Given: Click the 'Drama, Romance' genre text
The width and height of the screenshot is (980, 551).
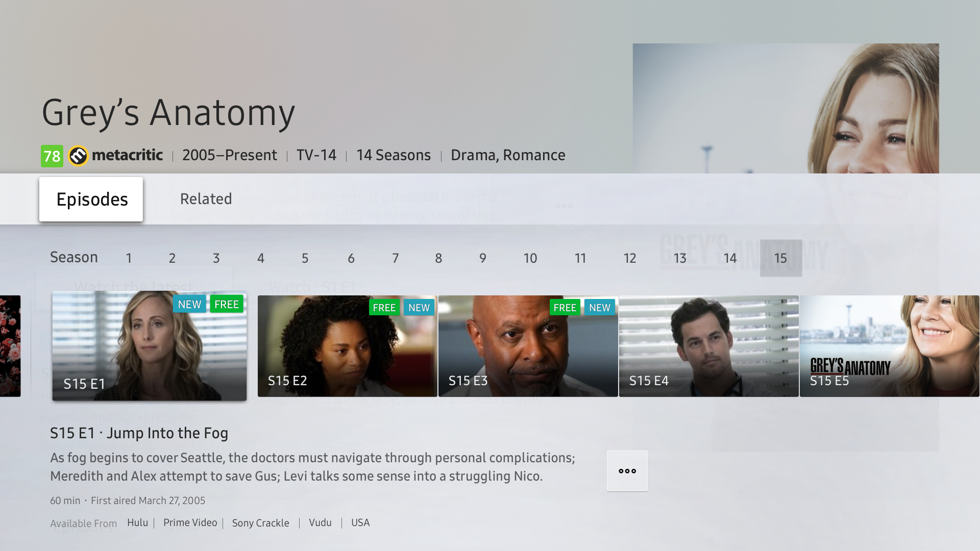Looking at the screenshot, I should (508, 155).
